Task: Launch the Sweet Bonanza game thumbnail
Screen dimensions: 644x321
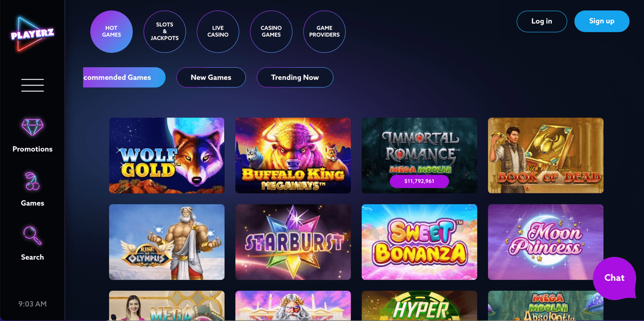Action: pos(419,242)
